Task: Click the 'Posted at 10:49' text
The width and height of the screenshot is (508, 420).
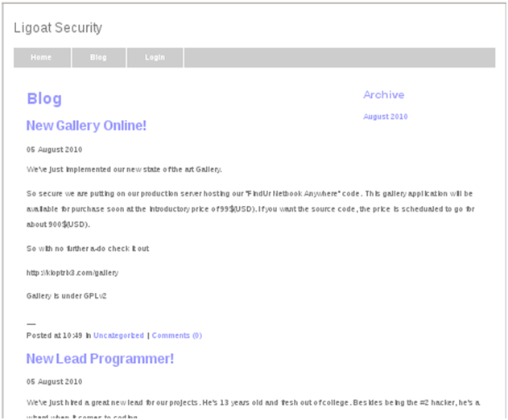Action: click(x=54, y=336)
